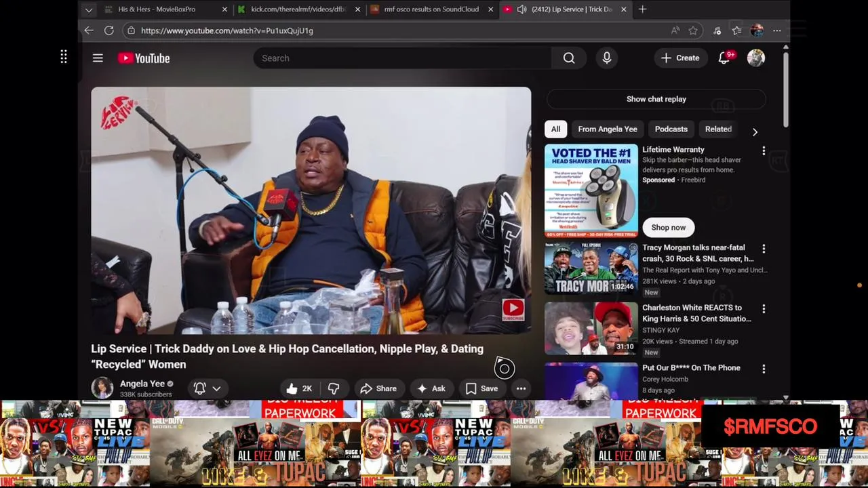The image size is (868, 488).
Task: Like the video with thumbs up
Action: click(299, 388)
